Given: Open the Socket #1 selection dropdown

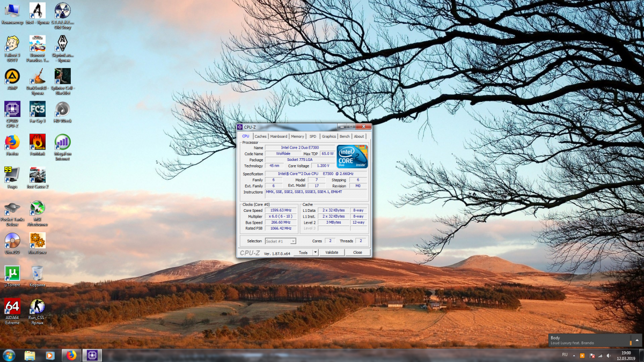Looking at the screenshot, I should tap(281, 241).
